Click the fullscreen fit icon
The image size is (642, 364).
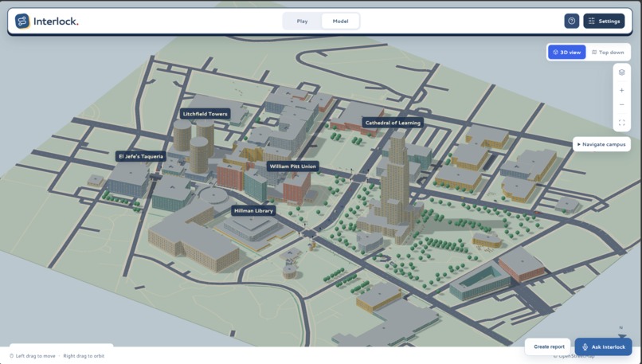pos(621,123)
